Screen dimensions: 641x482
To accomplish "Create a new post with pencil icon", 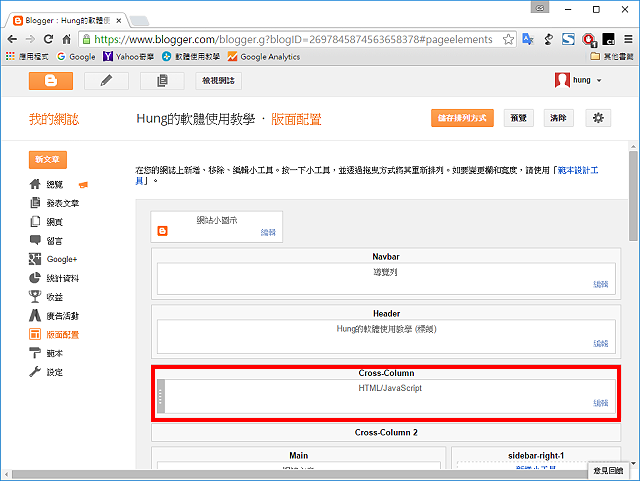I will click(x=106, y=81).
